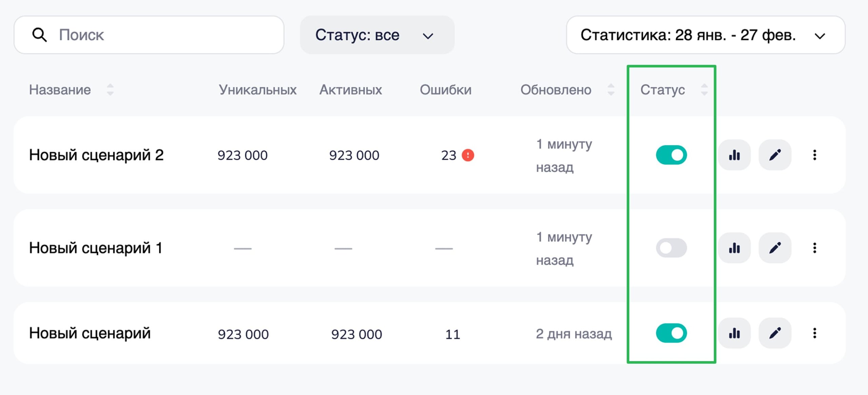Click the Ошибки column header

(x=446, y=90)
